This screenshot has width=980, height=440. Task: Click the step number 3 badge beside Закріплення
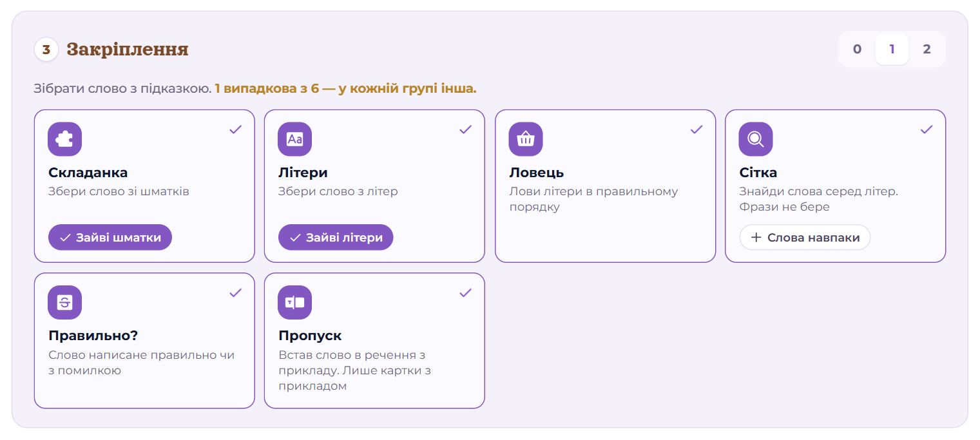(46, 49)
